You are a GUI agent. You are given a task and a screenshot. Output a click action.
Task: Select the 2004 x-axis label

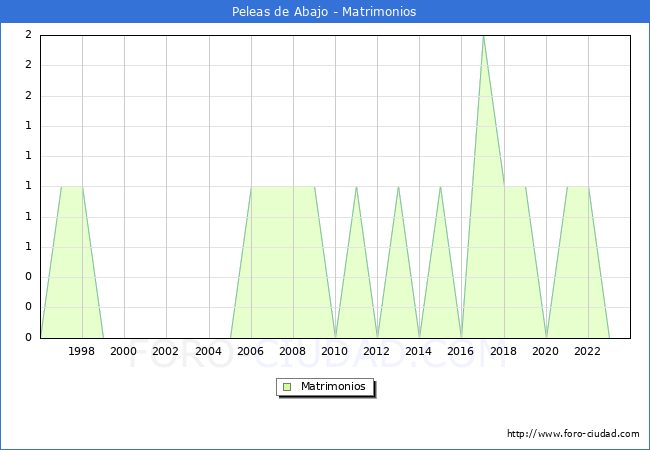tap(208, 351)
